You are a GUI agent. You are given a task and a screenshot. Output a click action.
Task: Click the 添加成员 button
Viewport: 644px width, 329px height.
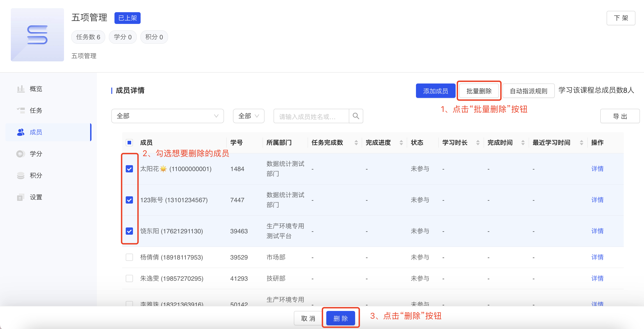coord(436,91)
